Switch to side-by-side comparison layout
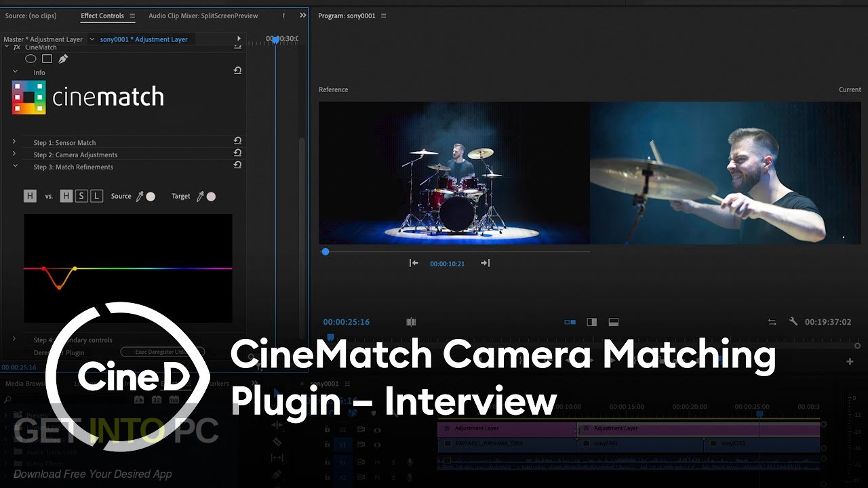 point(570,322)
